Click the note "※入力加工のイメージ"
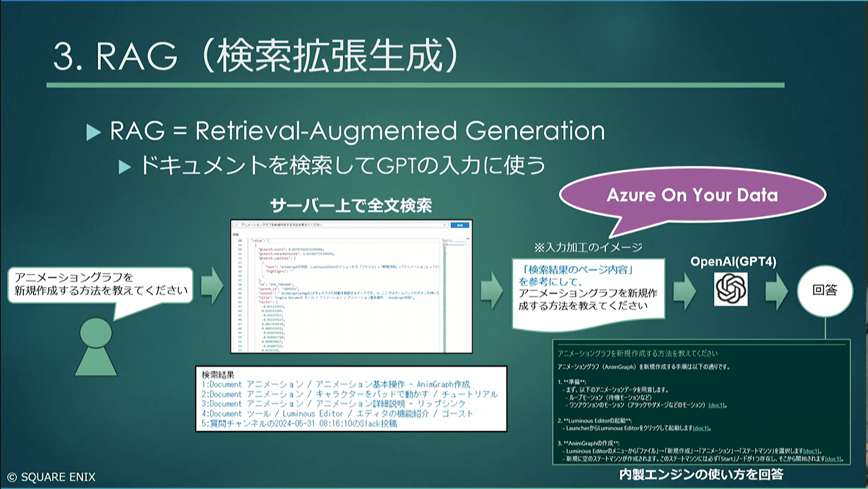This screenshot has width=868, height=489. 588,247
